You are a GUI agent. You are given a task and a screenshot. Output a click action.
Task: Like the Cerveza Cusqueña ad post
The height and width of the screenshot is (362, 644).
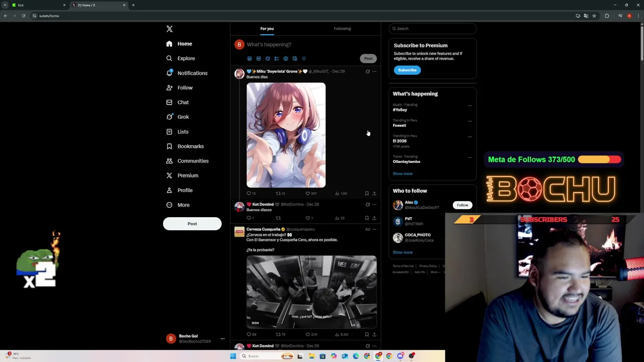[311, 334]
